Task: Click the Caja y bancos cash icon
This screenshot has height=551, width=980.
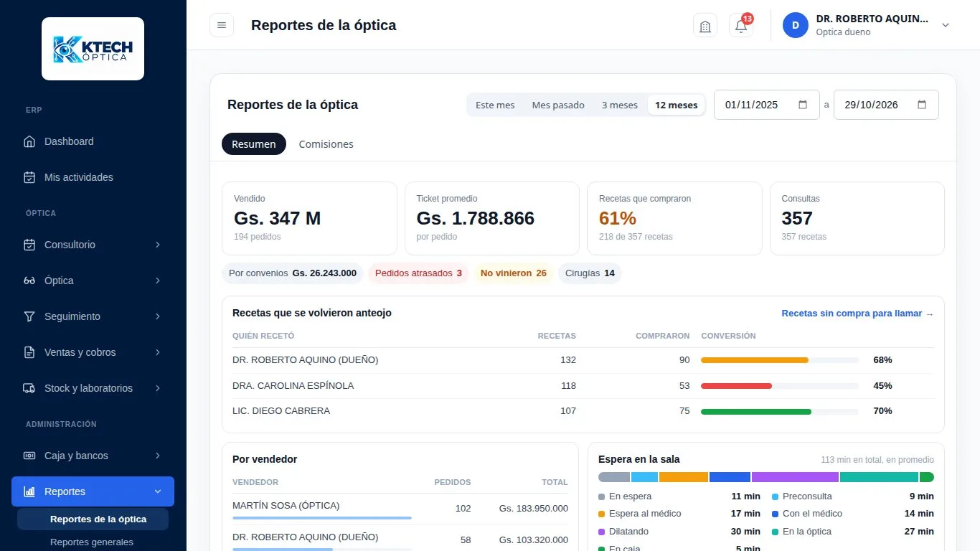Action: coord(29,456)
